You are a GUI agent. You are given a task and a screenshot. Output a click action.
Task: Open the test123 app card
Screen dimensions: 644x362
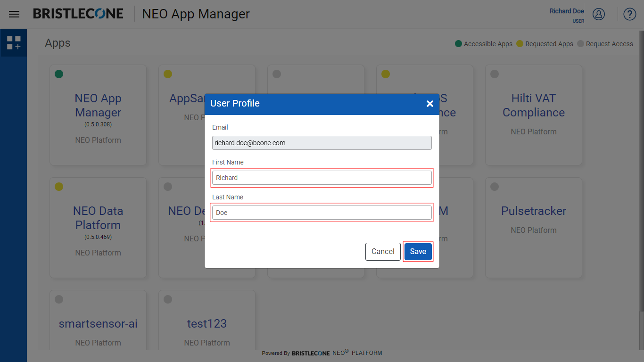click(207, 321)
